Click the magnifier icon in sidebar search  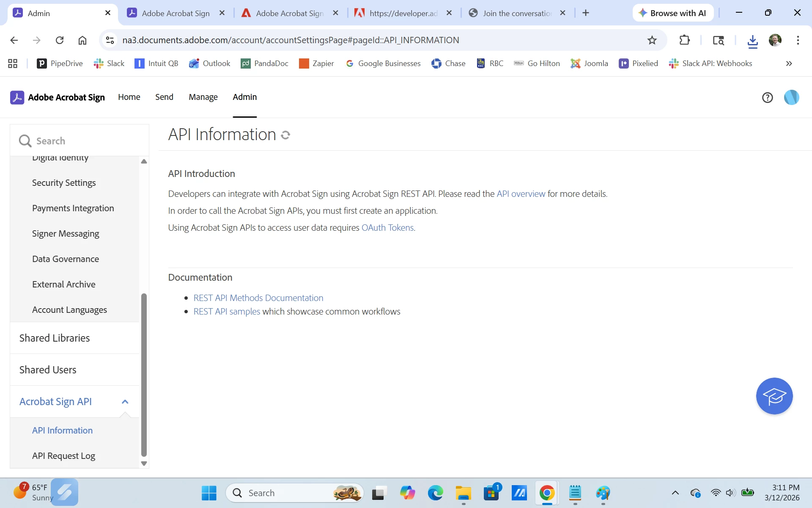point(25,141)
